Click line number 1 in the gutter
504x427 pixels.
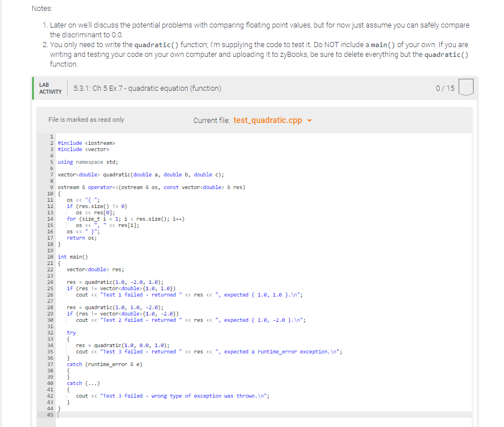pyautogui.click(x=52, y=137)
